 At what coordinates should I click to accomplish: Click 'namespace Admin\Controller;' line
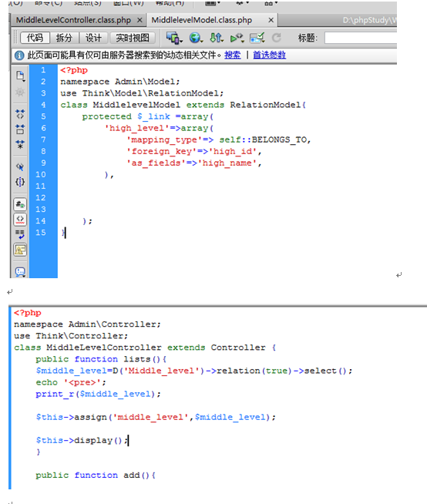coord(87,324)
